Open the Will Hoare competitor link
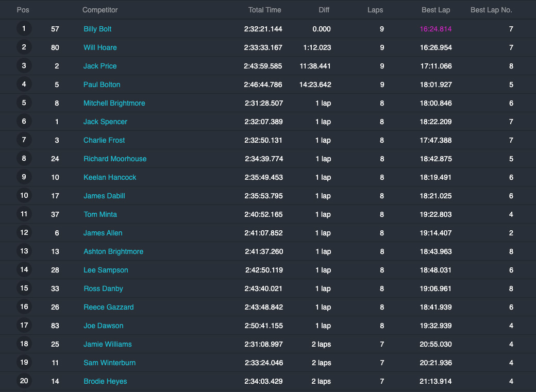Image resolution: width=536 pixels, height=392 pixels. click(100, 47)
